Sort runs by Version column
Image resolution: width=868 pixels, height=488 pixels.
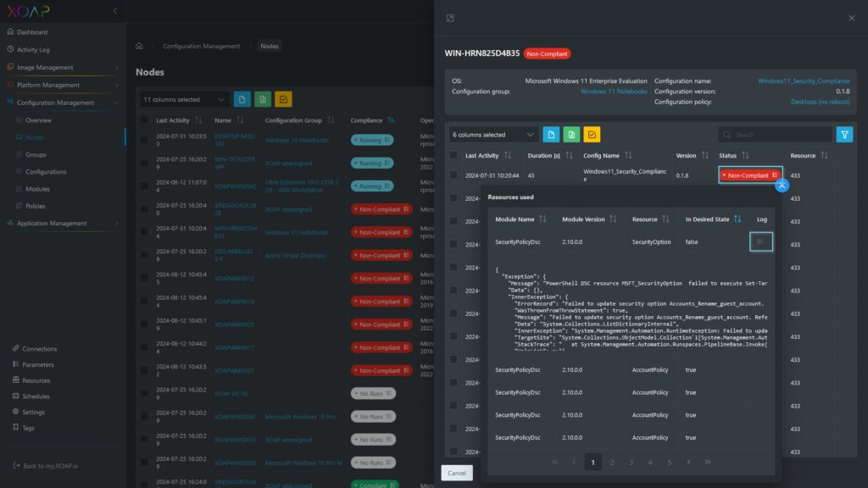tap(704, 156)
